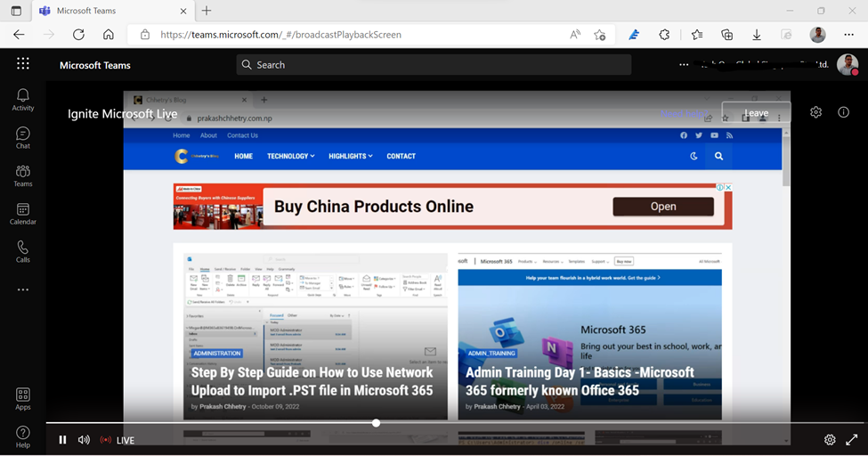Open playback settings gear at bottom
This screenshot has height=456, width=868.
coord(829,440)
